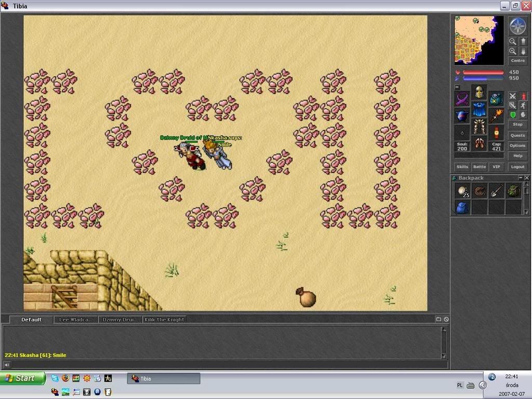The height and width of the screenshot is (399, 532).
Task: Switch to the Default chat tab
Action: 31,320
